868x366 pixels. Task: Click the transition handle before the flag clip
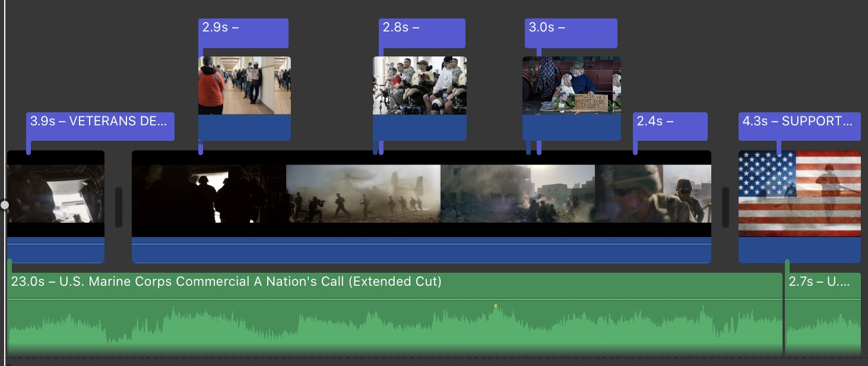tap(725, 207)
